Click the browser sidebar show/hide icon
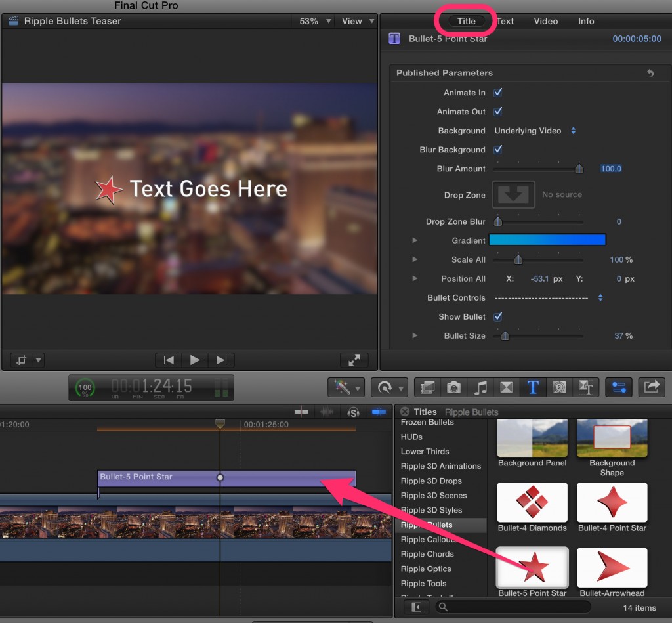672x623 pixels. click(416, 607)
